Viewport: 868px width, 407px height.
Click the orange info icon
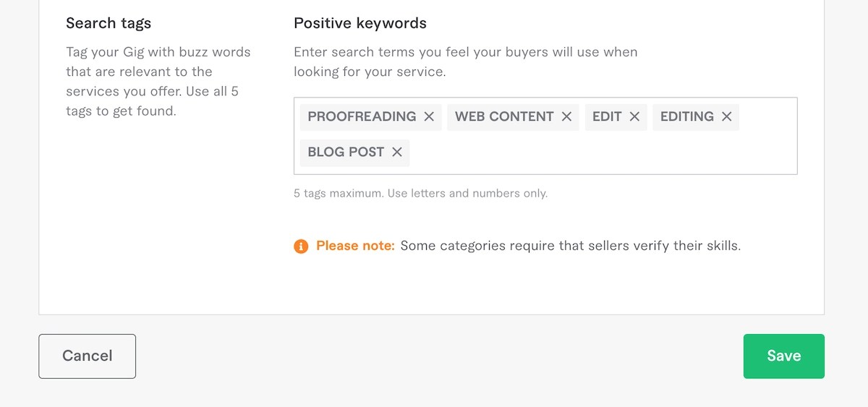tap(301, 247)
